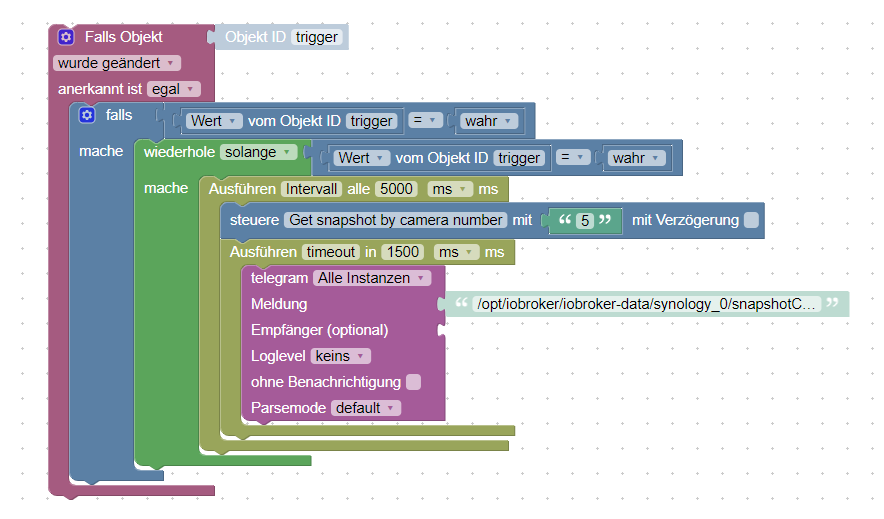Open wahr dropdown in falls condition

pyautogui.click(x=488, y=121)
